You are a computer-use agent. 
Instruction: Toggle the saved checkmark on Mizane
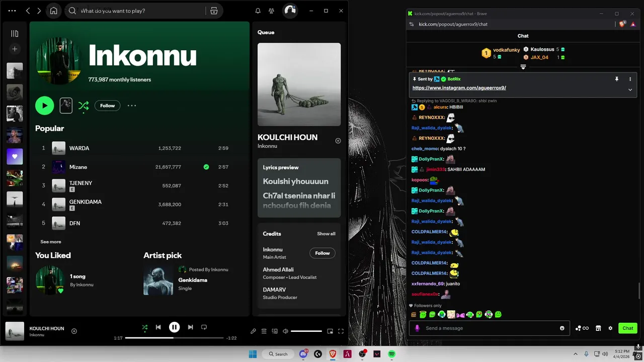point(206,167)
